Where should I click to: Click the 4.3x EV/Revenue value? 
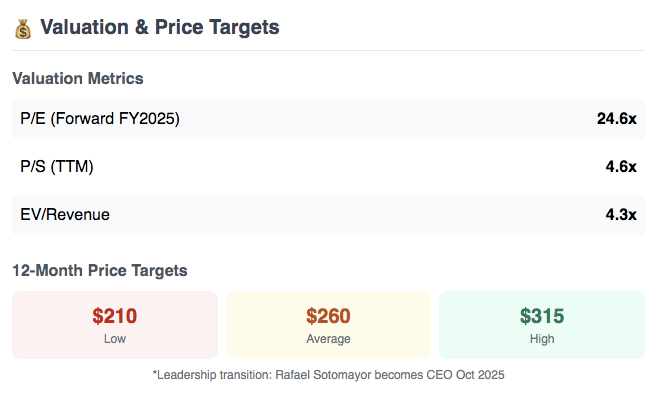tap(621, 214)
